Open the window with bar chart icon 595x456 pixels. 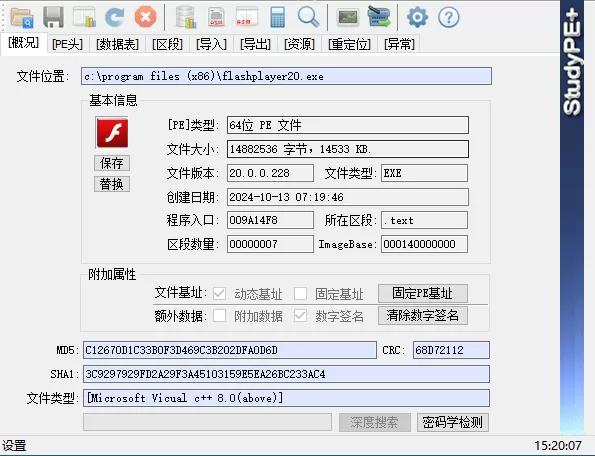coord(84,17)
